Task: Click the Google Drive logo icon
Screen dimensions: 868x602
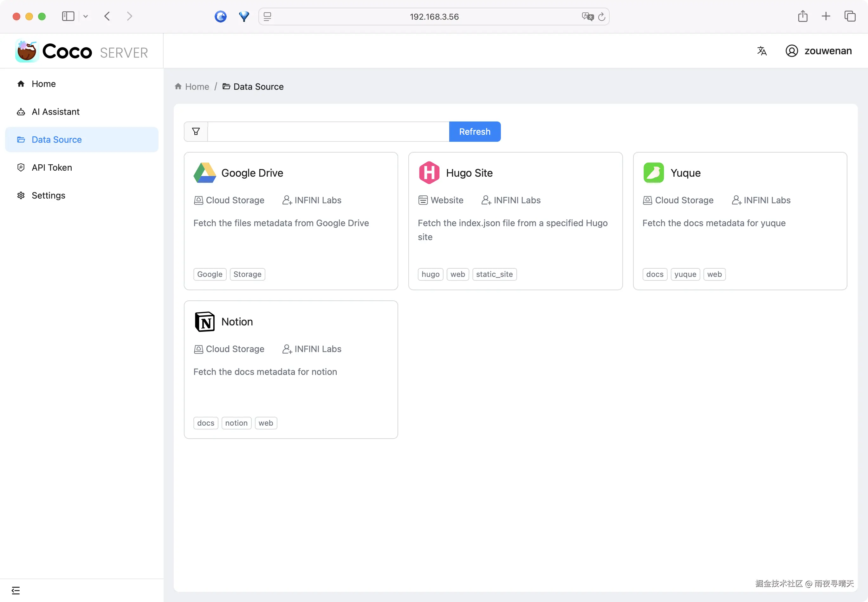Action: point(205,173)
